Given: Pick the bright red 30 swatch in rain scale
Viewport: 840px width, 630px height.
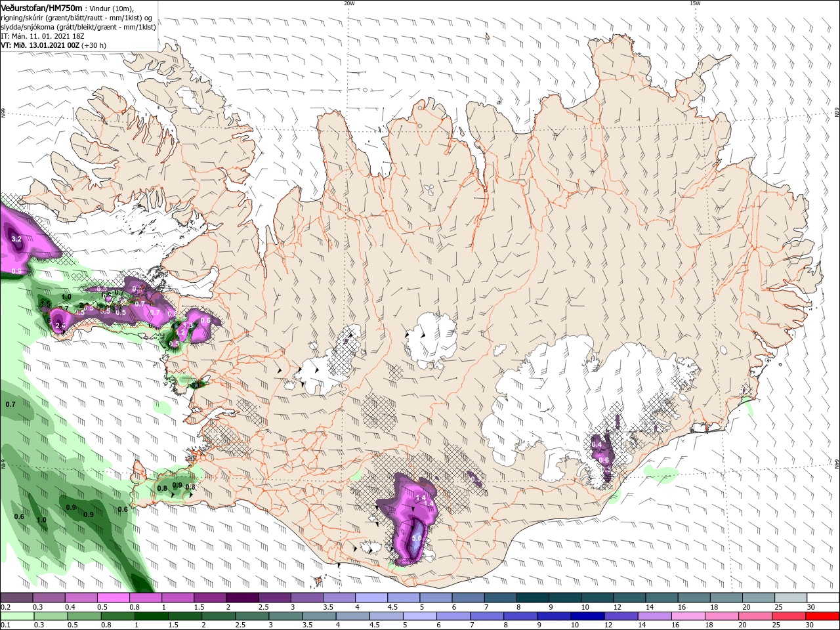Looking at the screenshot, I should pos(822,616).
